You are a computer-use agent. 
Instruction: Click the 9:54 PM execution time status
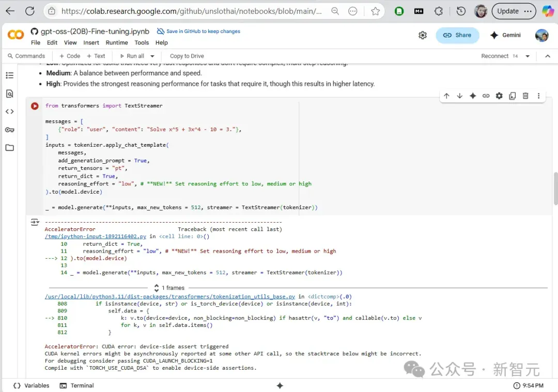(529, 386)
